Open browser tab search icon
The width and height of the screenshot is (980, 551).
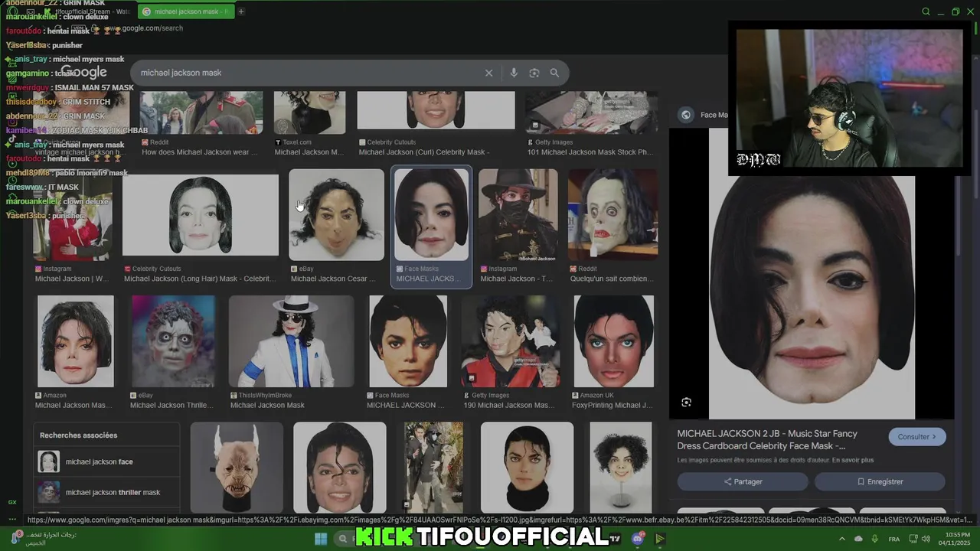pos(926,11)
